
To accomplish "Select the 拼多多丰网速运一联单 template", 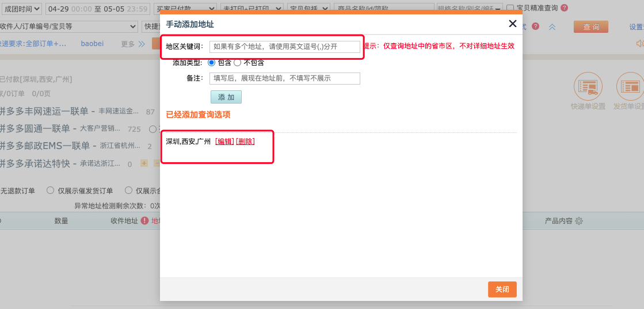I will click(x=44, y=111).
